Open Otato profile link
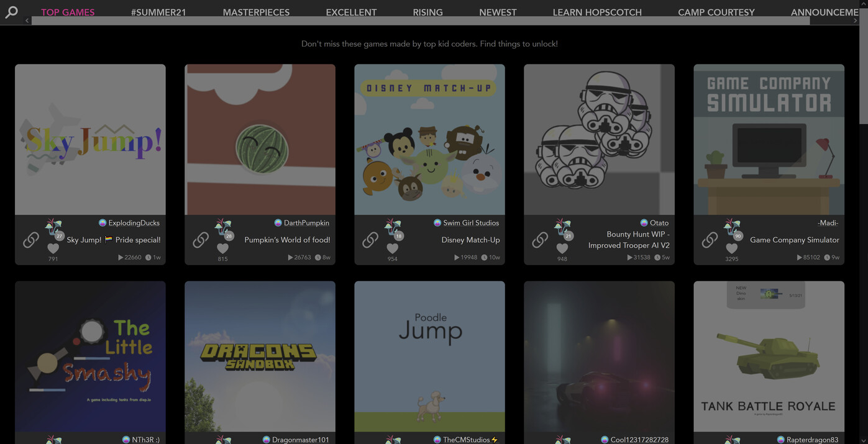Viewport: 868px width, 444px height. pos(659,223)
